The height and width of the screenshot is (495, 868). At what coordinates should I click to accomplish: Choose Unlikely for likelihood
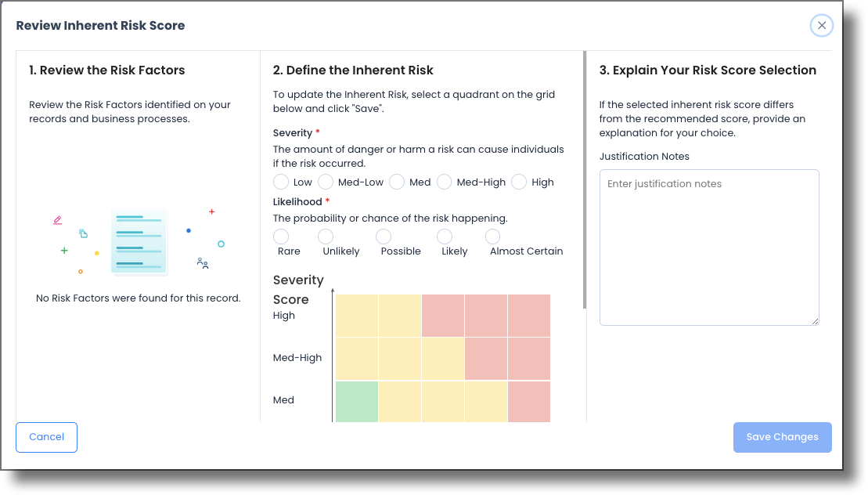coord(326,235)
